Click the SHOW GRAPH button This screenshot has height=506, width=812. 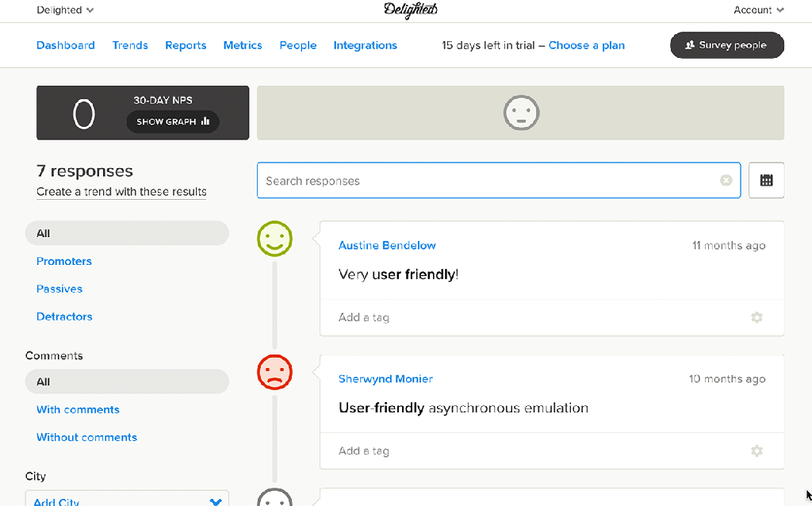pyautogui.click(x=173, y=121)
